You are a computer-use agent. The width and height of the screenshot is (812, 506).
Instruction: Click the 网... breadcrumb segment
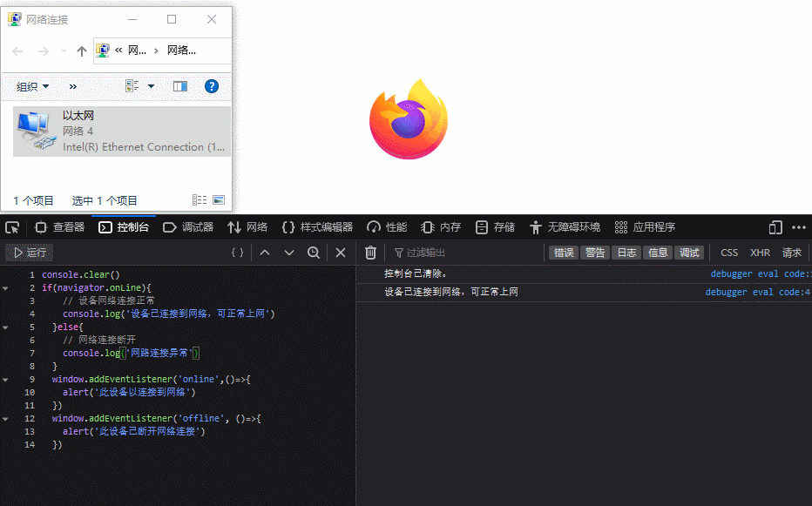pyautogui.click(x=138, y=51)
